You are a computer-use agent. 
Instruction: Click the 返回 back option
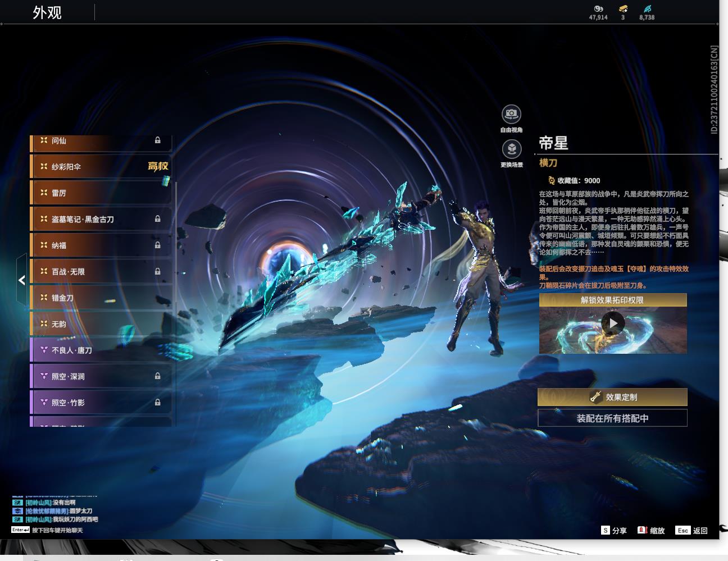pos(692,530)
